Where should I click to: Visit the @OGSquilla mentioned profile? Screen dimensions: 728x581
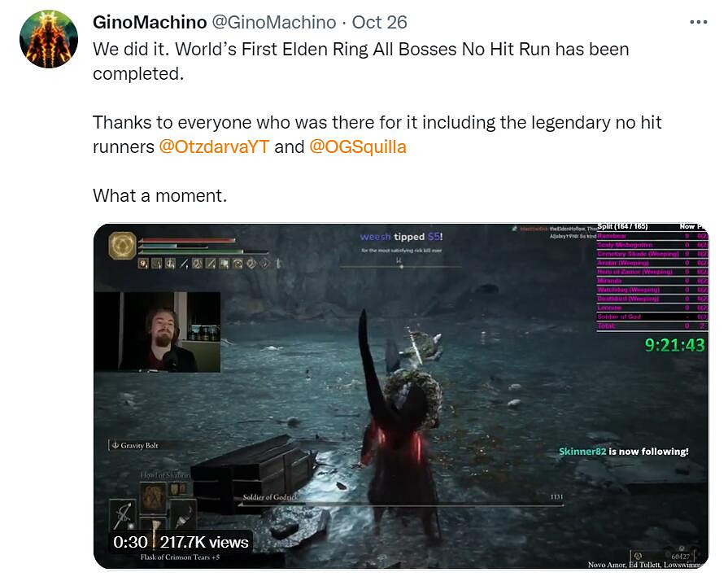point(358,146)
